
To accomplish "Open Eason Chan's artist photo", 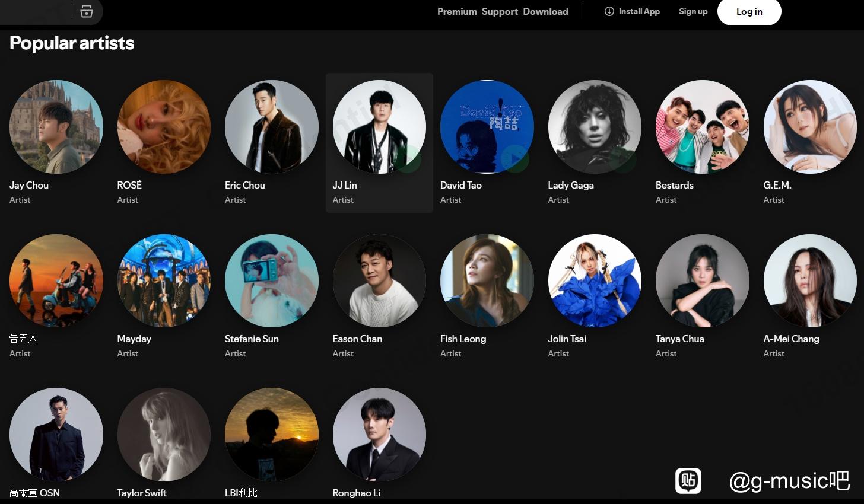I will coord(379,280).
